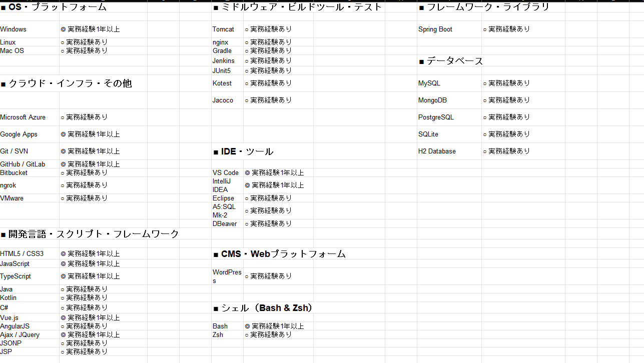644x363 pixels.
Task: Select experience level cell beside PostgreSQL
Action: 523,117
